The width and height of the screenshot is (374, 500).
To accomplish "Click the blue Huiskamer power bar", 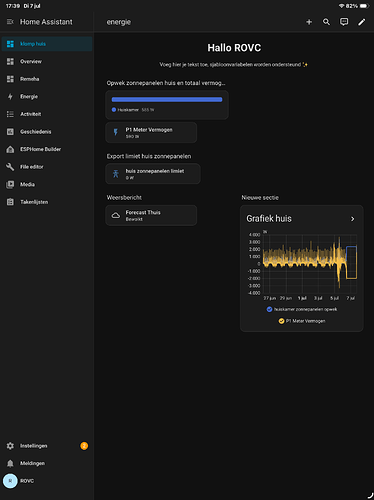I will (167, 99).
